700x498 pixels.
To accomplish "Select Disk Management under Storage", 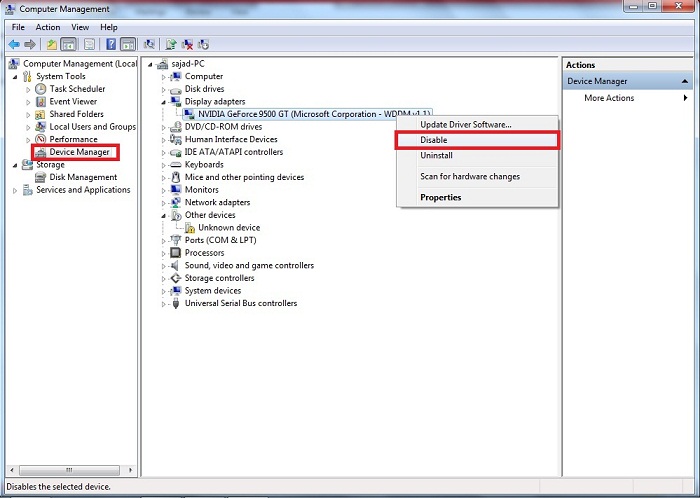I will [x=83, y=177].
